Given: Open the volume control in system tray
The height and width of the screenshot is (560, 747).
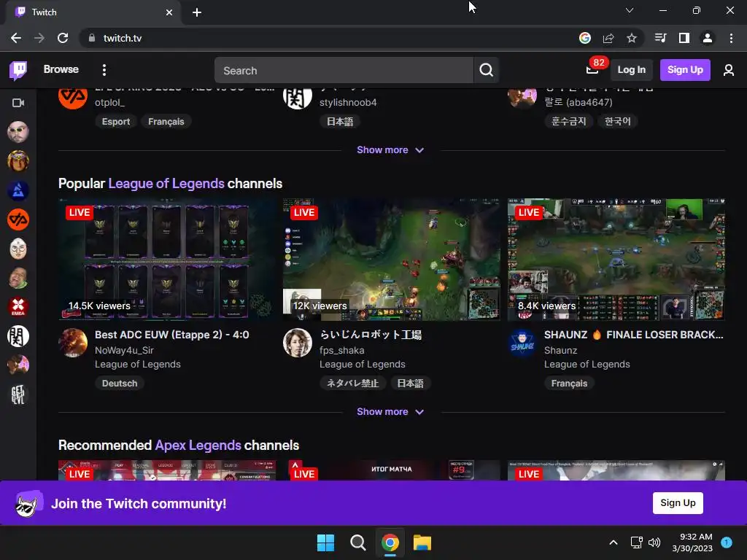Looking at the screenshot, I should point(654,542).
